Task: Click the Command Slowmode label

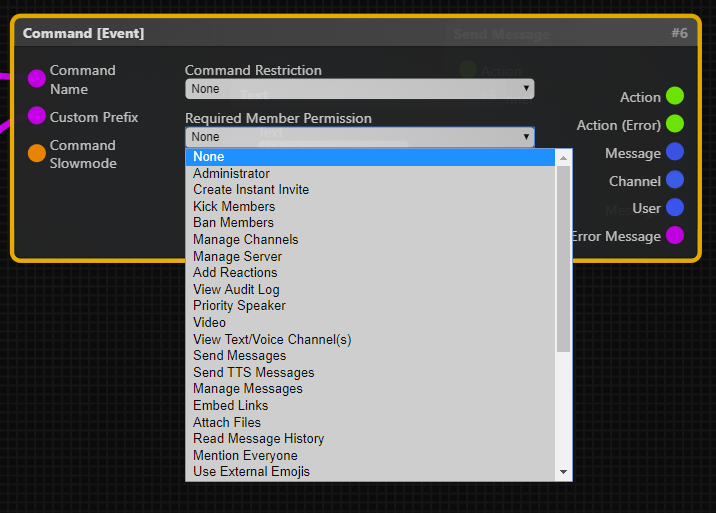Action: (83, 154)
